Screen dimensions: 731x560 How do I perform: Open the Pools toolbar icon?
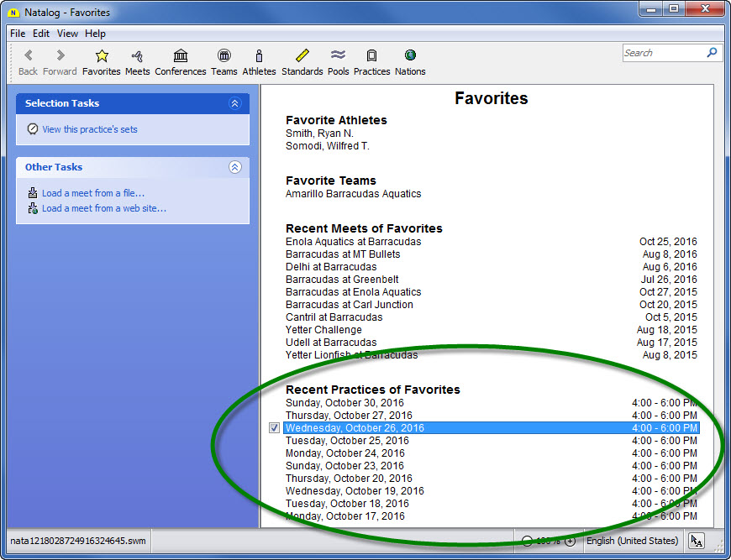pos(338,56)
